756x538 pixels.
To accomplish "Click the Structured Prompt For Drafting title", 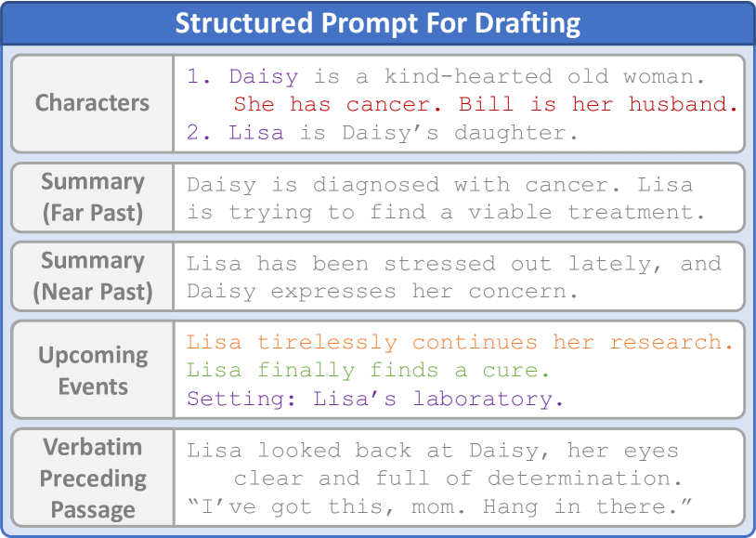I will (377, 22).
